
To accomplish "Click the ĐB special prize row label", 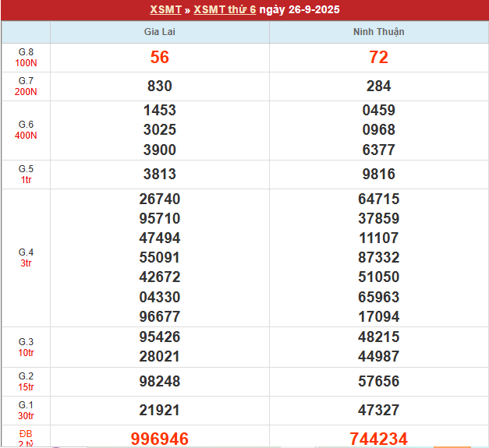I will 26,437.
